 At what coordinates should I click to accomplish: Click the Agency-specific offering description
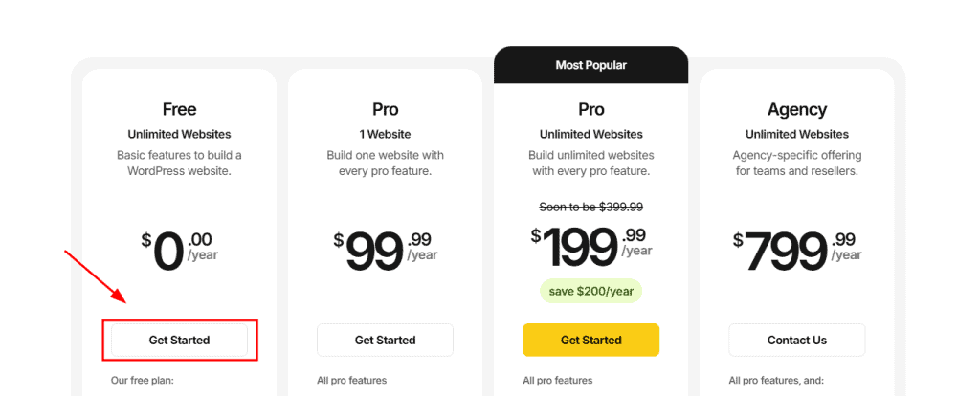point(797,163)
